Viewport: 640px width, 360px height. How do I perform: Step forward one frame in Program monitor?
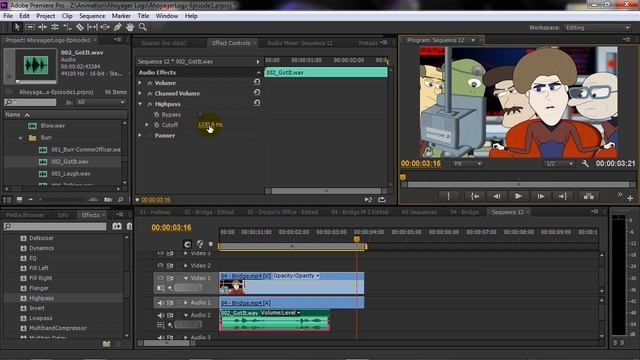[541, 196]
